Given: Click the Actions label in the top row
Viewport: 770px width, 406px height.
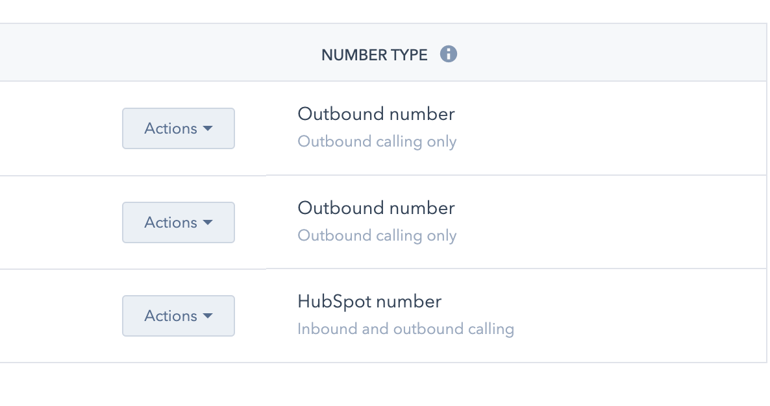Looking at the screenshot, I should point(170,129).
